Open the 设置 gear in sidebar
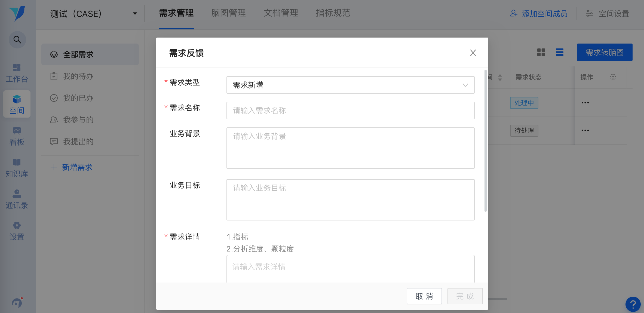This screenshot has height=313, width=644. pos(17,231)
